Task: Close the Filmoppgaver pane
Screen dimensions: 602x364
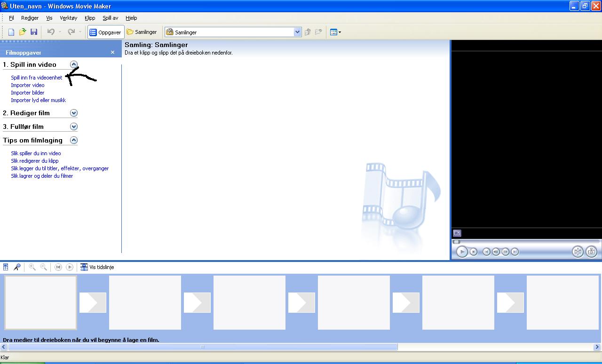Action: (x=112, y=53)
